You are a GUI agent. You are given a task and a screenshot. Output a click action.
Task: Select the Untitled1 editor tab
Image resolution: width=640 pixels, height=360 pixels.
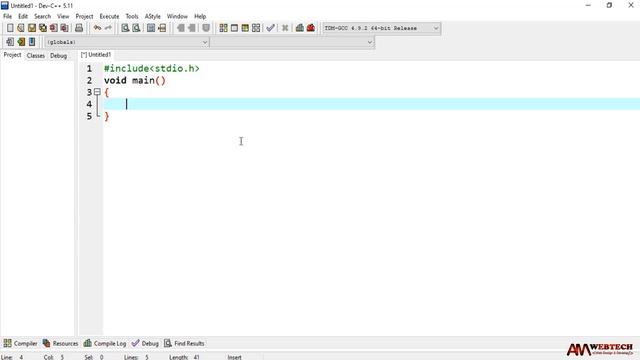96,55
